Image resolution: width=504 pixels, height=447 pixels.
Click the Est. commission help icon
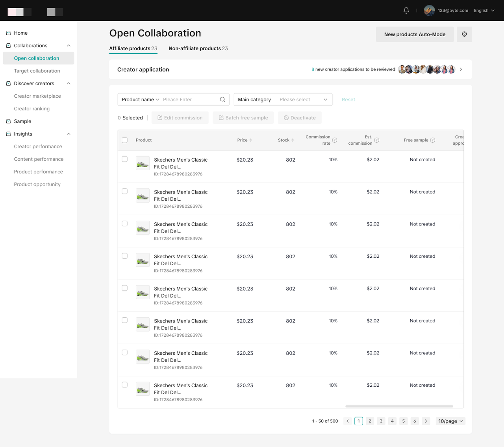(376, 140)
